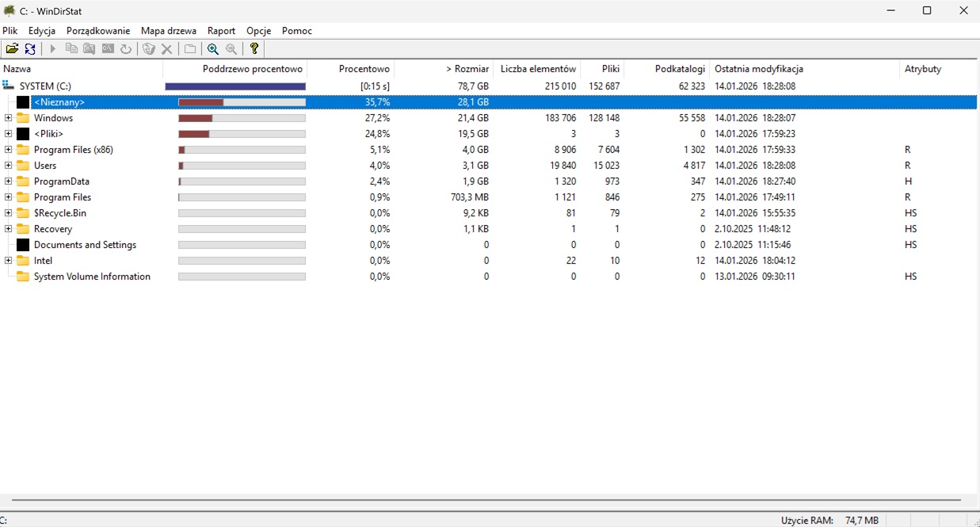The width and height of the screenshot is (980, 527).
Task: Click the ProgramData folder icon
Action: 23,181
